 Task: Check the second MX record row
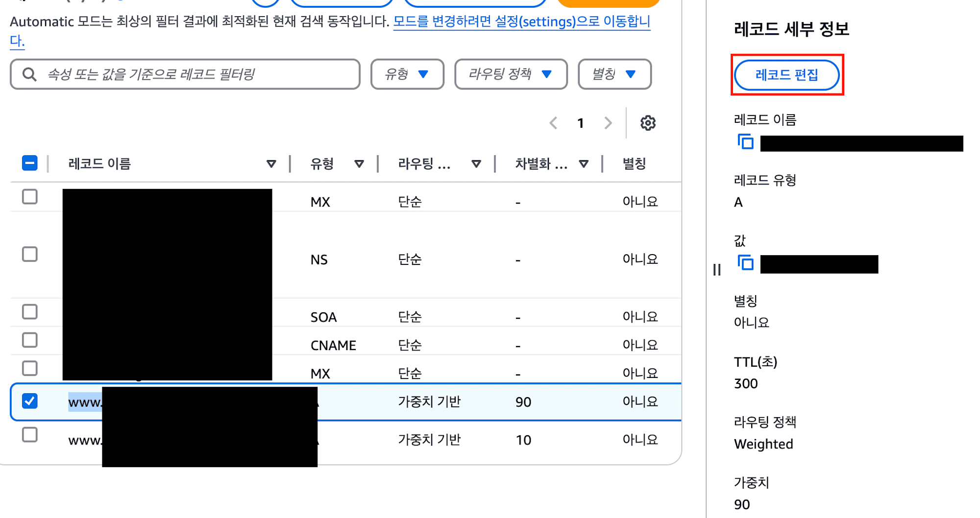point(30,368)
